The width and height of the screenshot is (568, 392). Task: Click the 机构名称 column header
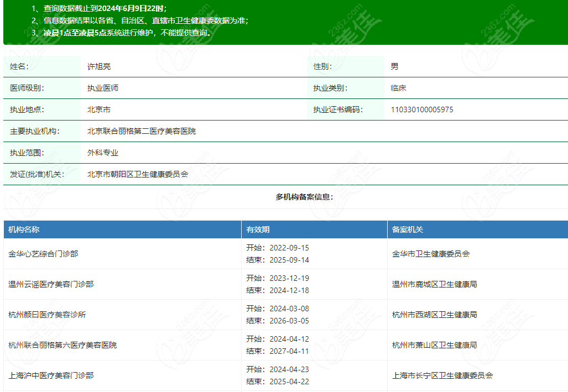coord(24,229)
